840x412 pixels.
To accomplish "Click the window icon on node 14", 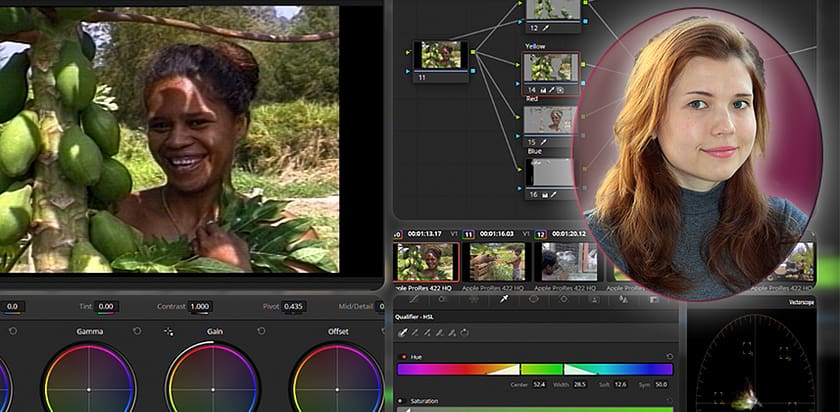I will click(543, 90).
